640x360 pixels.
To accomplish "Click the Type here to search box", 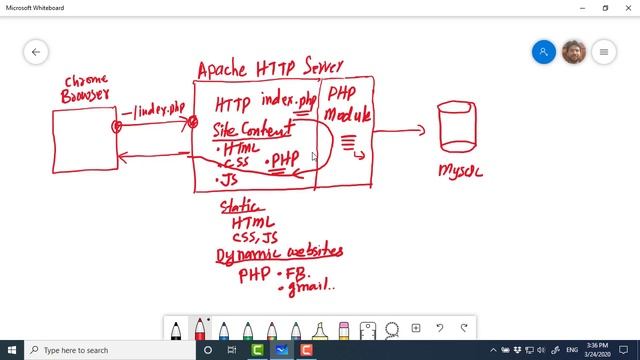I will (110, 350).
